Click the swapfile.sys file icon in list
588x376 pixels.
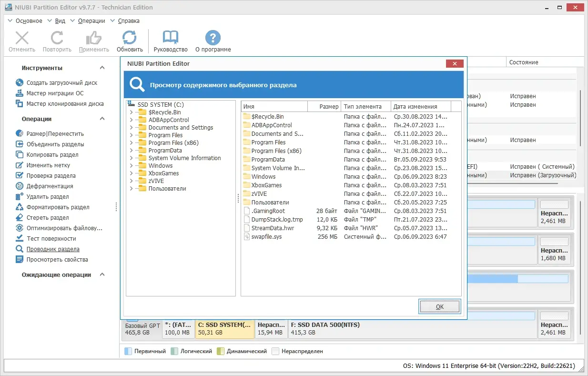246,237
